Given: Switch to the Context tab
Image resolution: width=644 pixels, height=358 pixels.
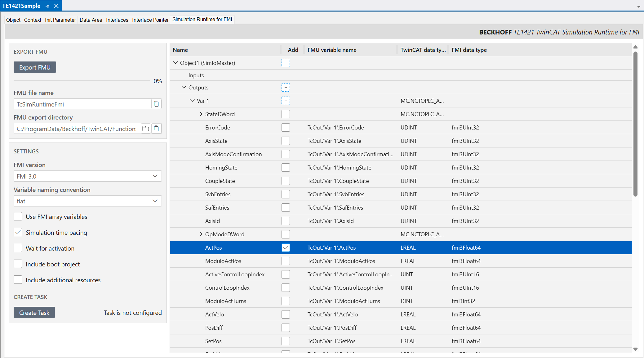Looking at the screenshot, I should tap(33, 20).
